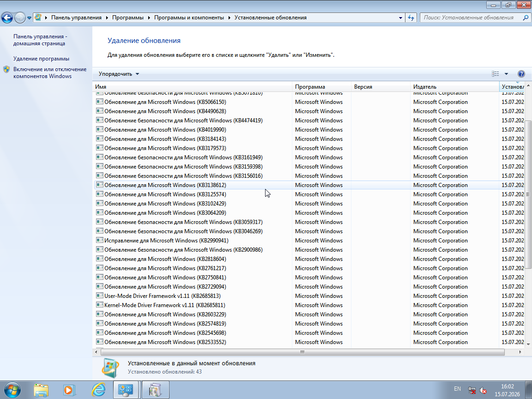
Task: Select update KB3138612 row
Action: tap(309, 185)
